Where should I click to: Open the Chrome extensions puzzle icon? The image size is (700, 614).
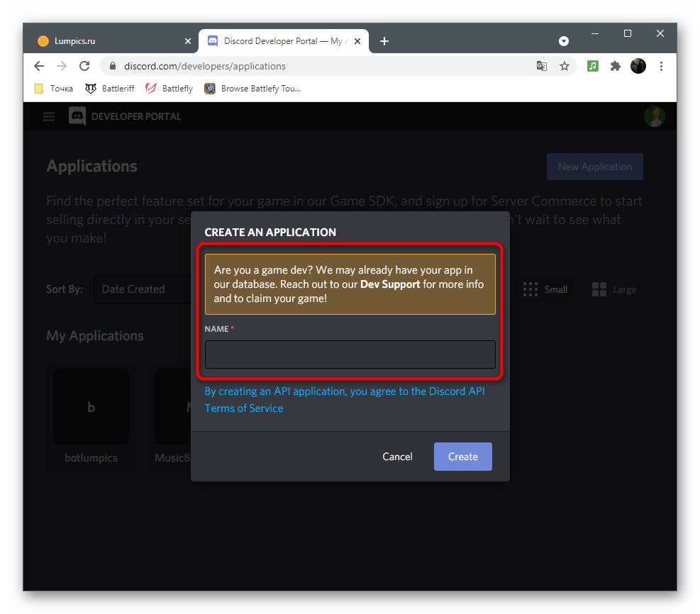(615, 65)
